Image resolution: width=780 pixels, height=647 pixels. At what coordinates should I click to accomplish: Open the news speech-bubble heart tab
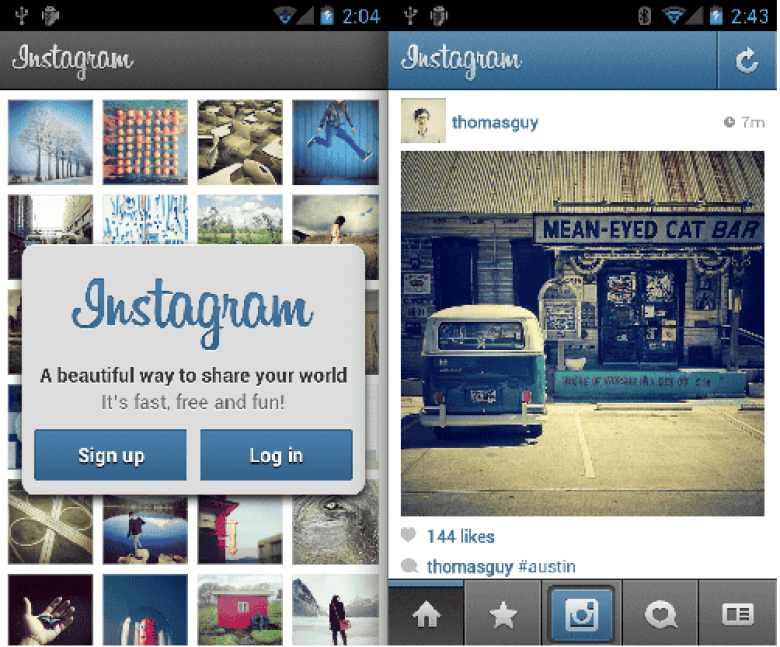tap(660, 615)
